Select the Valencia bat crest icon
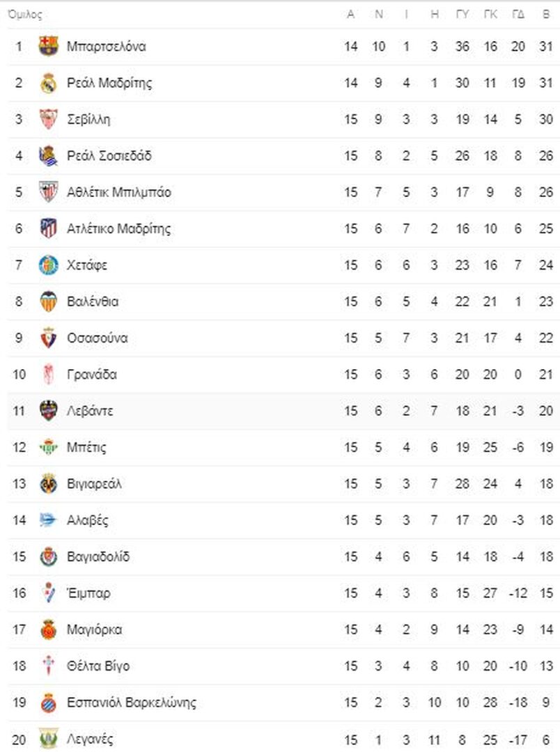The image size is (560, 752). [x=49, y=301]
